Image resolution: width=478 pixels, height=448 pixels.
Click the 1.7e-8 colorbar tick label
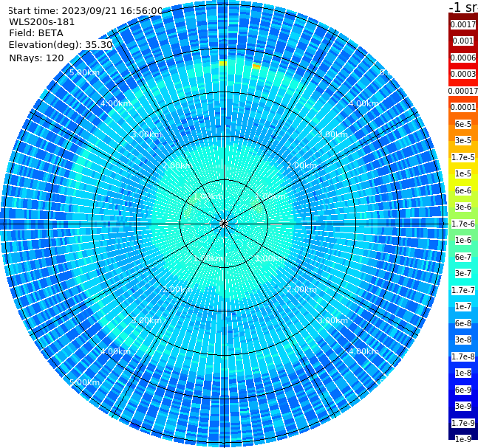(463, 356)
